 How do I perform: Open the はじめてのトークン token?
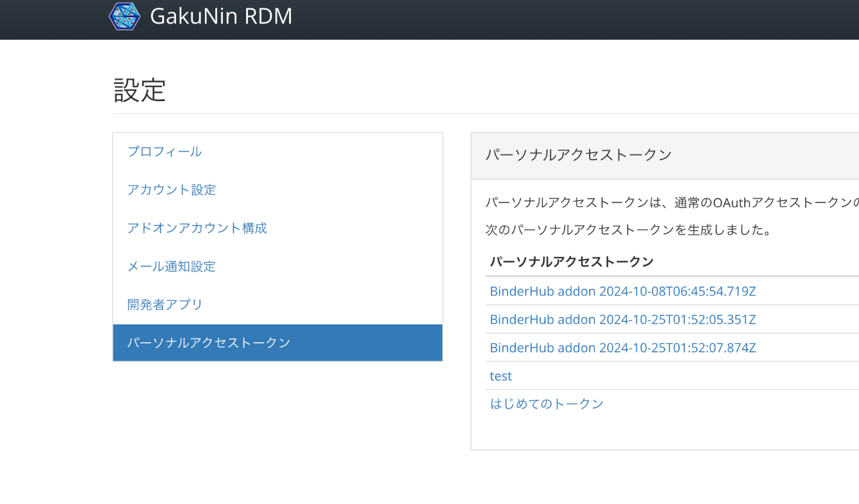(547, 403)
